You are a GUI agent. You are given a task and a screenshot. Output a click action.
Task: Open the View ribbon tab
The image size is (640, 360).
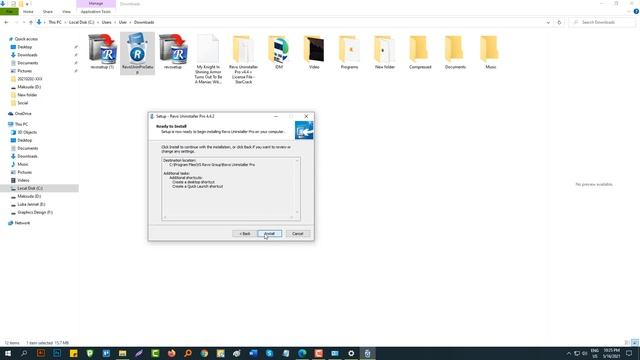pyautogui.click(x=66, y=11)
